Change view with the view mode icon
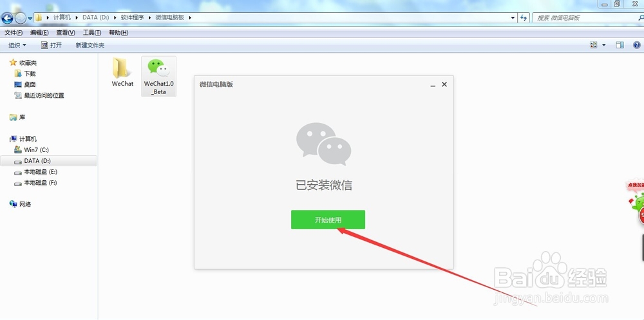 tap(594, 45)
